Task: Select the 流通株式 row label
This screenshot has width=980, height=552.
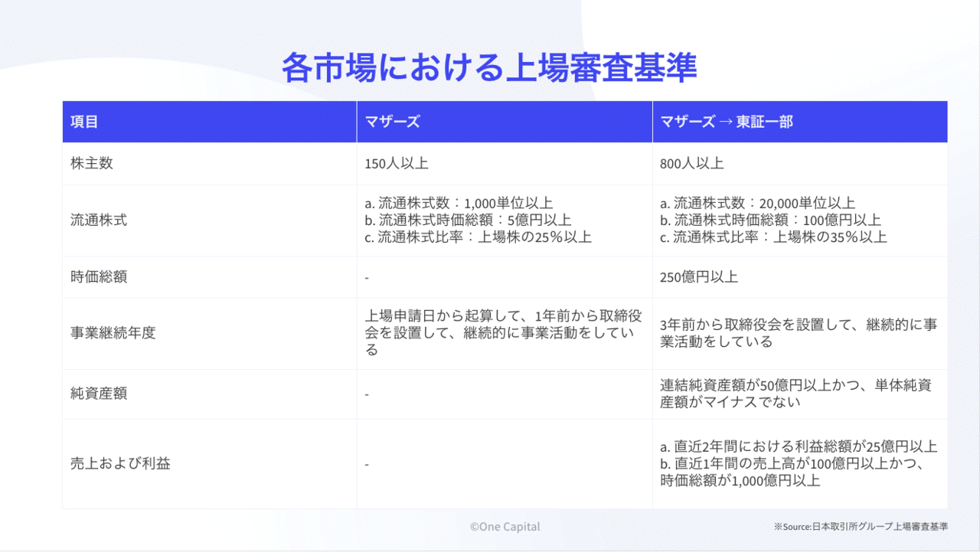Action: [99, 220]
